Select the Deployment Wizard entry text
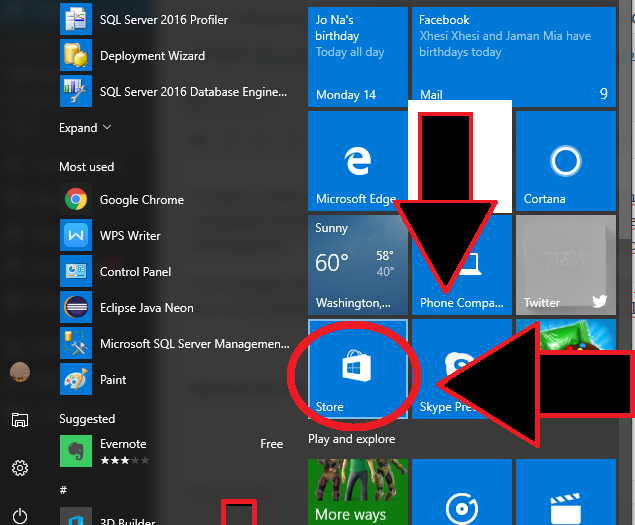 tap(152, 55)
